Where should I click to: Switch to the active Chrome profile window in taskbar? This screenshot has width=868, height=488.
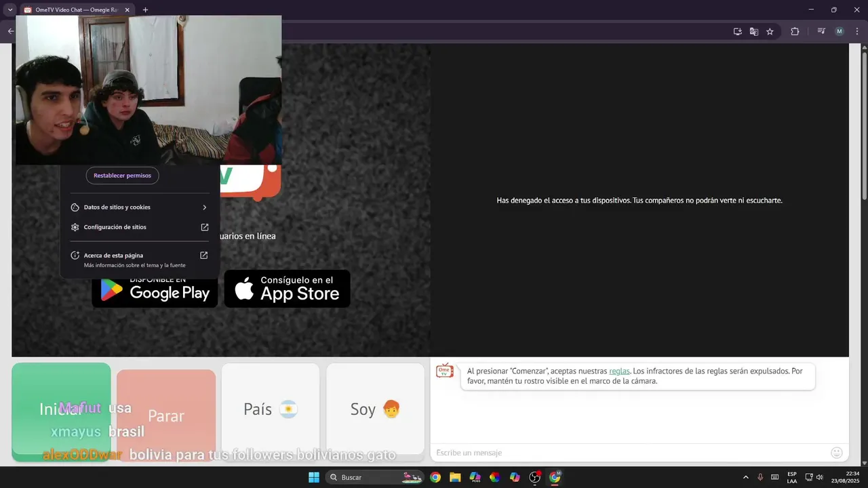(x=555, y=477)
